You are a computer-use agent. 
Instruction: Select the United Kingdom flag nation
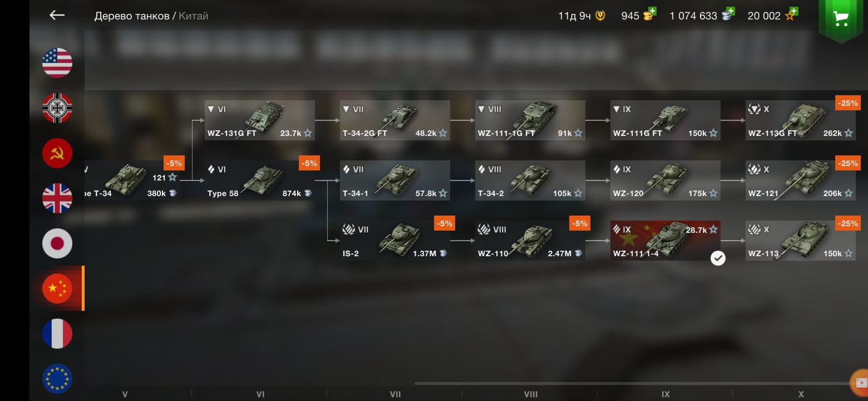[x=57, y=198]
